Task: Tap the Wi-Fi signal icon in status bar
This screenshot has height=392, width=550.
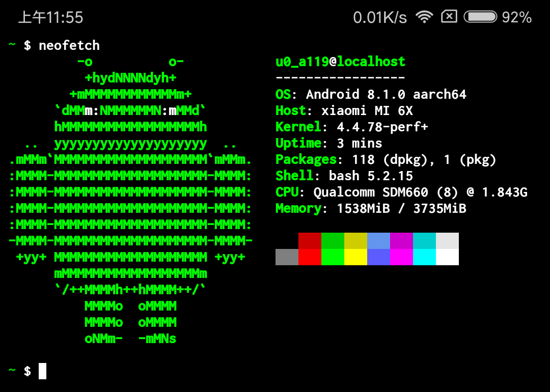Action: (x=424, y=17)
